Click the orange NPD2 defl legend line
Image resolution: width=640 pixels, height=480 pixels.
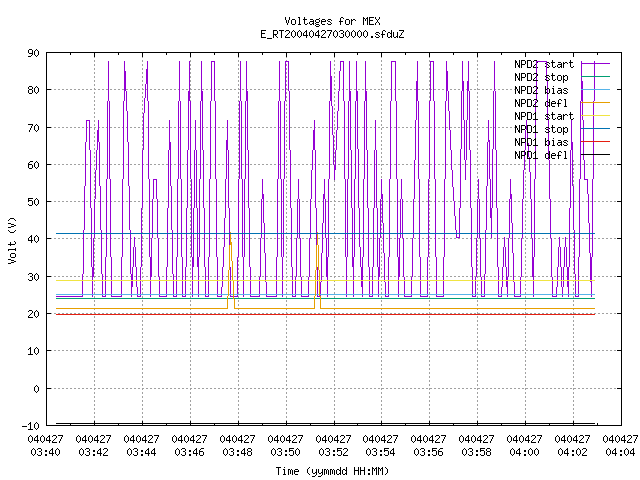pyautogui.click(x=596, y=102)
